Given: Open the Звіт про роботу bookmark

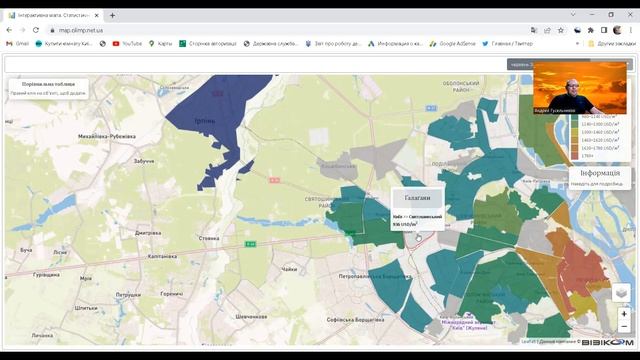Looking at the screenshot, I should tap(333, 43).
